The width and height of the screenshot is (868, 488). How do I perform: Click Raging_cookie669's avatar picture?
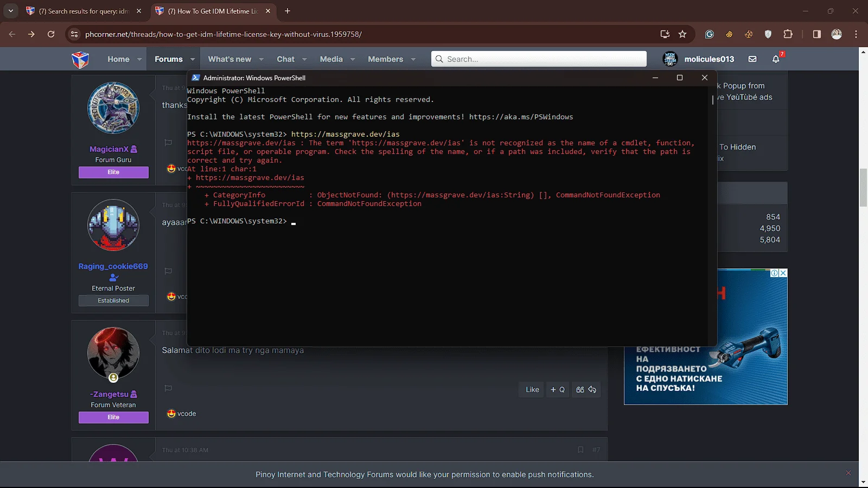(113, 225)
